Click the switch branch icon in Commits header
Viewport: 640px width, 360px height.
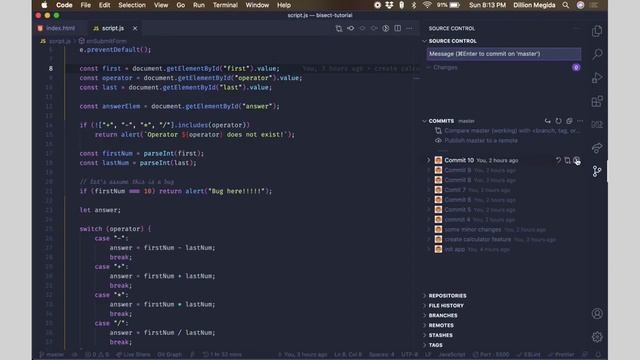[547, 121]
